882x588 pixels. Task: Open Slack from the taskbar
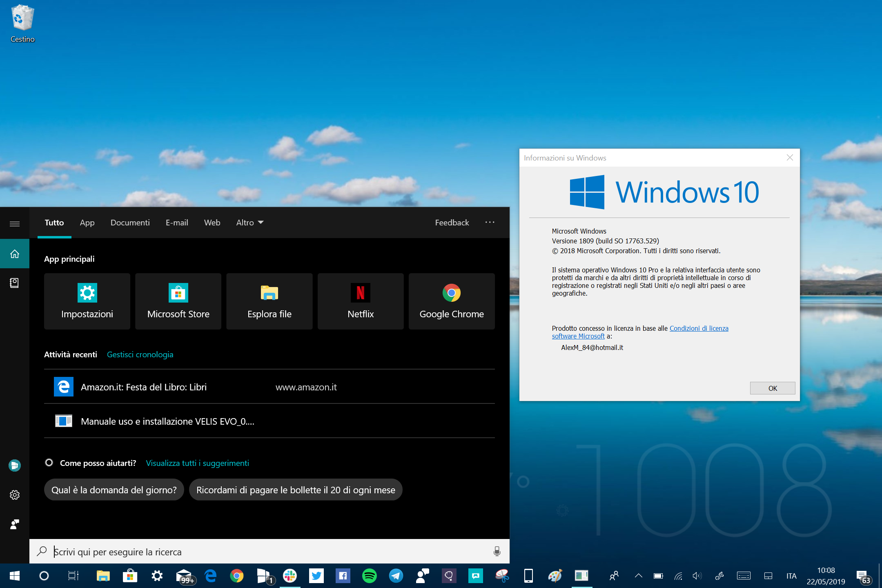290,576
